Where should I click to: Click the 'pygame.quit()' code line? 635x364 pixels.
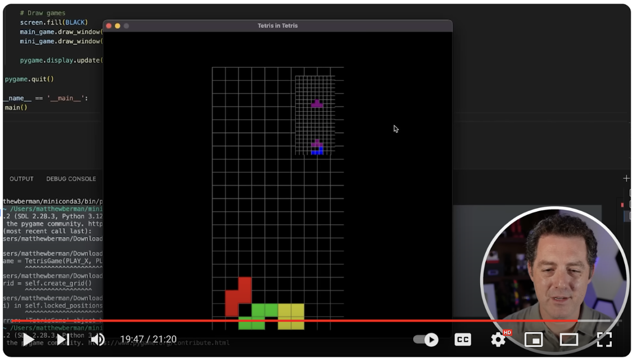coord(29,79)
